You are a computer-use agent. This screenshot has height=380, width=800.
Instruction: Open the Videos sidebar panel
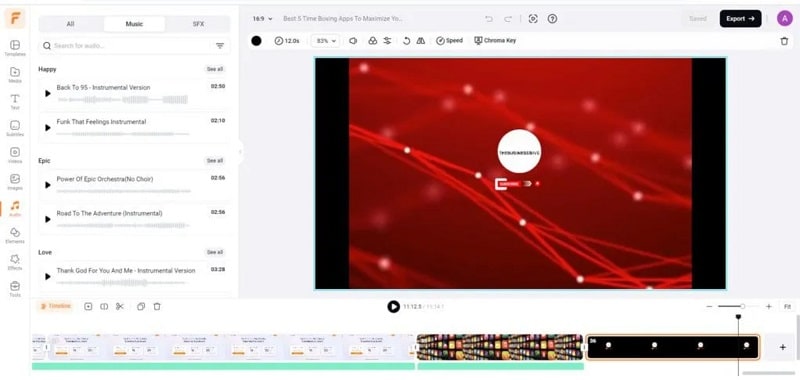click(x=15, y=155)
